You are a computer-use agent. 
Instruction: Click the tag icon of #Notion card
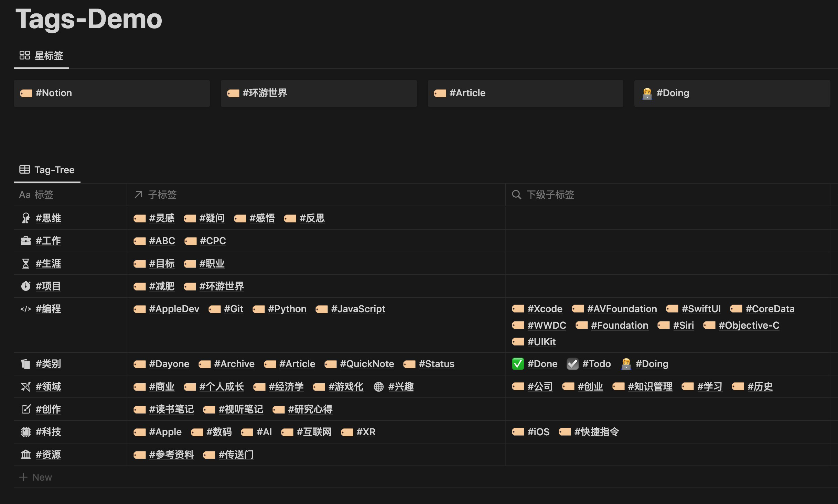26,93
